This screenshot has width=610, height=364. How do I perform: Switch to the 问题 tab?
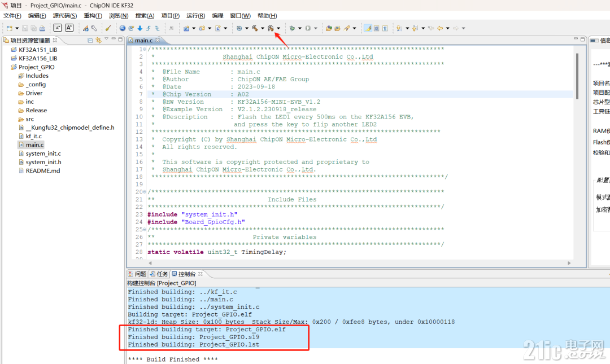(x=137, y=274)
